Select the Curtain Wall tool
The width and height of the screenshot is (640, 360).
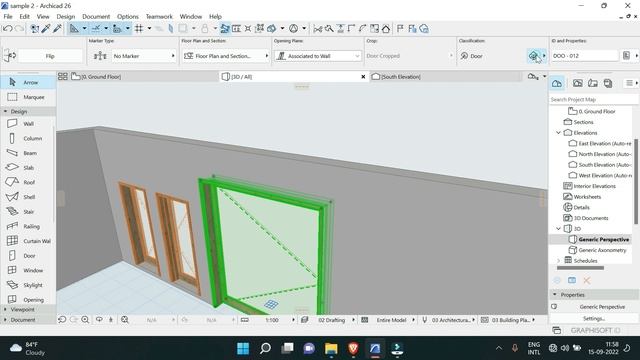point(28,241)
